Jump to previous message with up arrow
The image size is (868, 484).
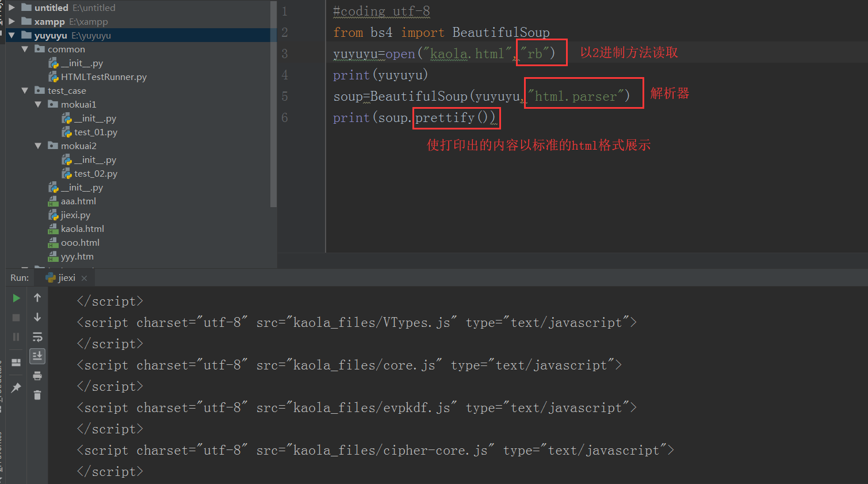coord(37,298)
